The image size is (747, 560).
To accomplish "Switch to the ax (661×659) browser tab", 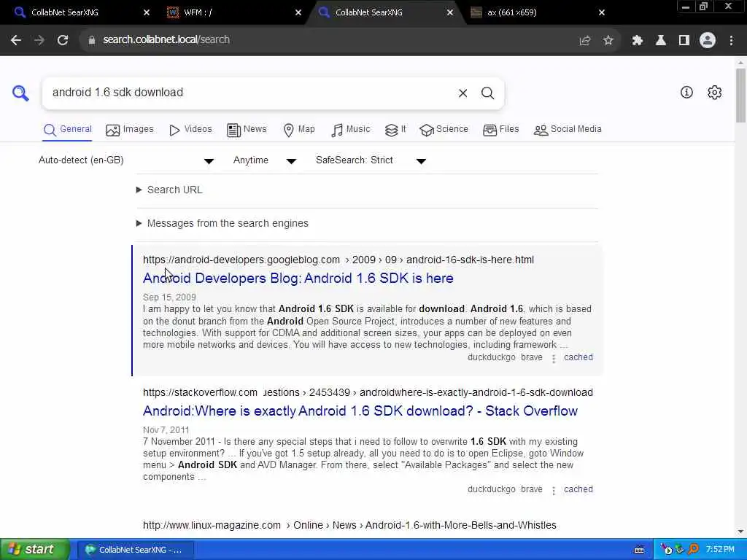I will point(538,12).
